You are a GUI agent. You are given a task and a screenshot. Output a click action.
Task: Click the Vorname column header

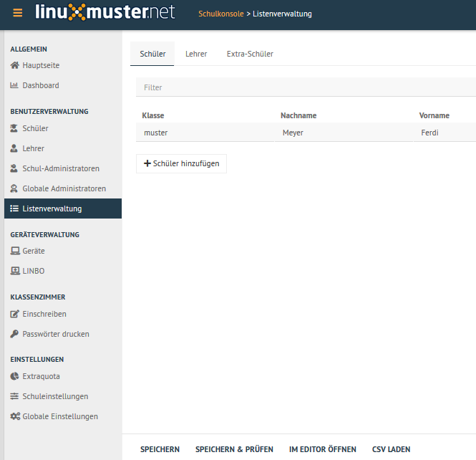pyautogui.click(x=434, y=115)
